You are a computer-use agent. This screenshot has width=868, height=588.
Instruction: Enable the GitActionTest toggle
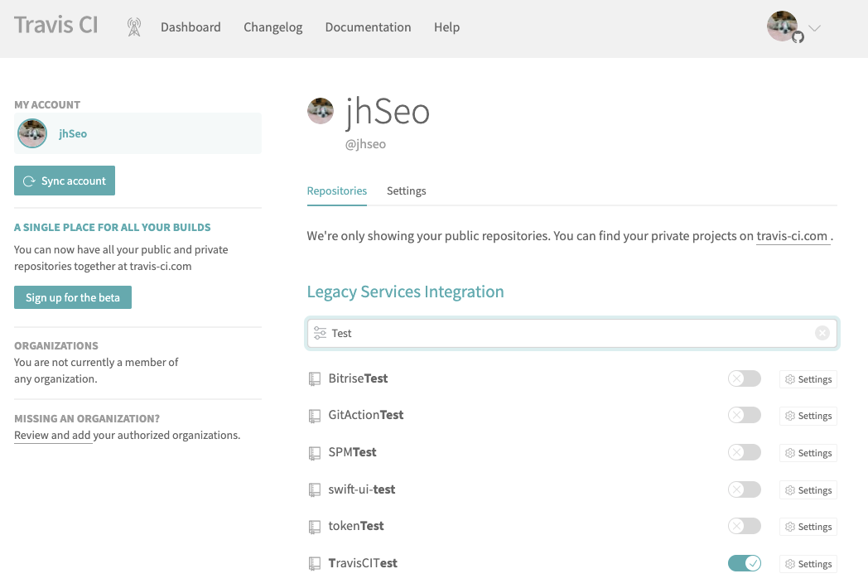[x=744, y=415]
